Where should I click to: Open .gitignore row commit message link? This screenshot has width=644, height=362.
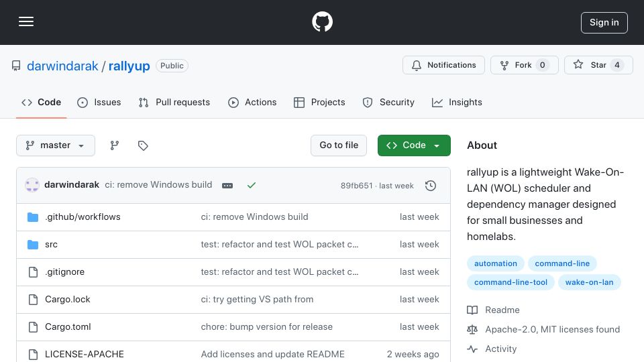tap(279, 271)
